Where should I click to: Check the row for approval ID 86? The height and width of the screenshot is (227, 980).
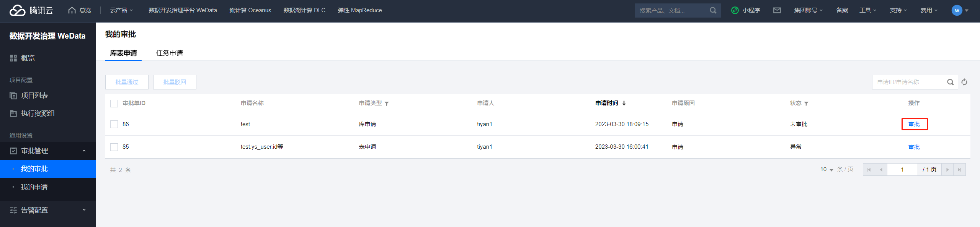pyautogui.click(x=114, y=124)
